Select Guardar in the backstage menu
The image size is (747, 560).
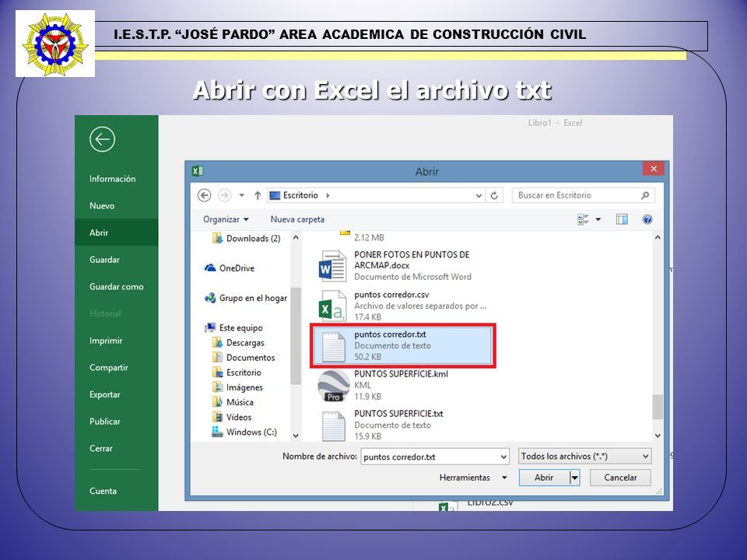(104, 260)
